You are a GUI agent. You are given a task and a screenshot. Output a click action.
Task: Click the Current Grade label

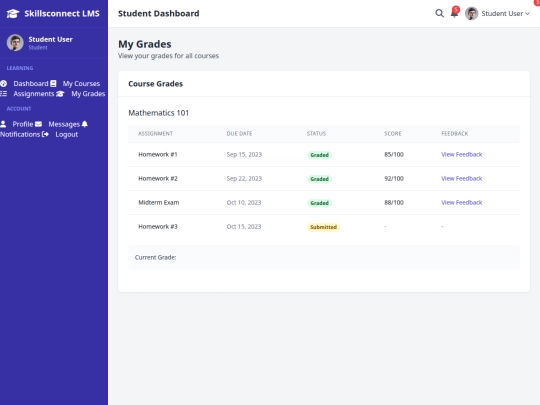pyautogui.click(x=155, y=257)
